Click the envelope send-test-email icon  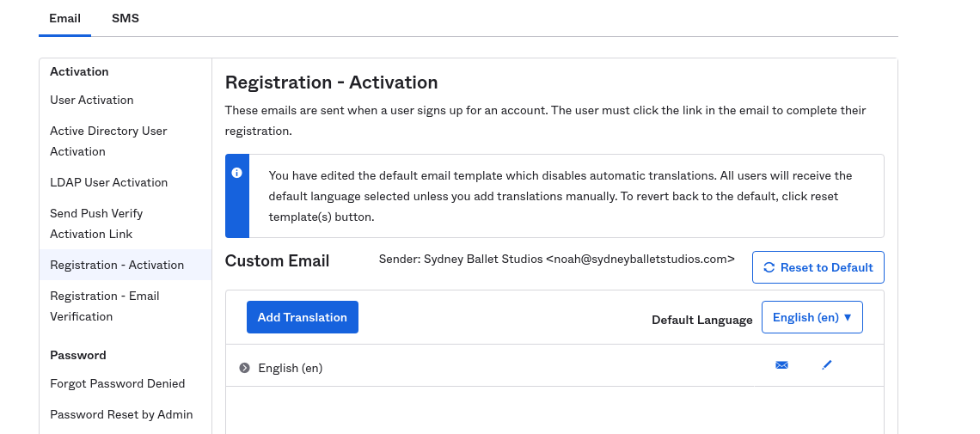(781, 365)
